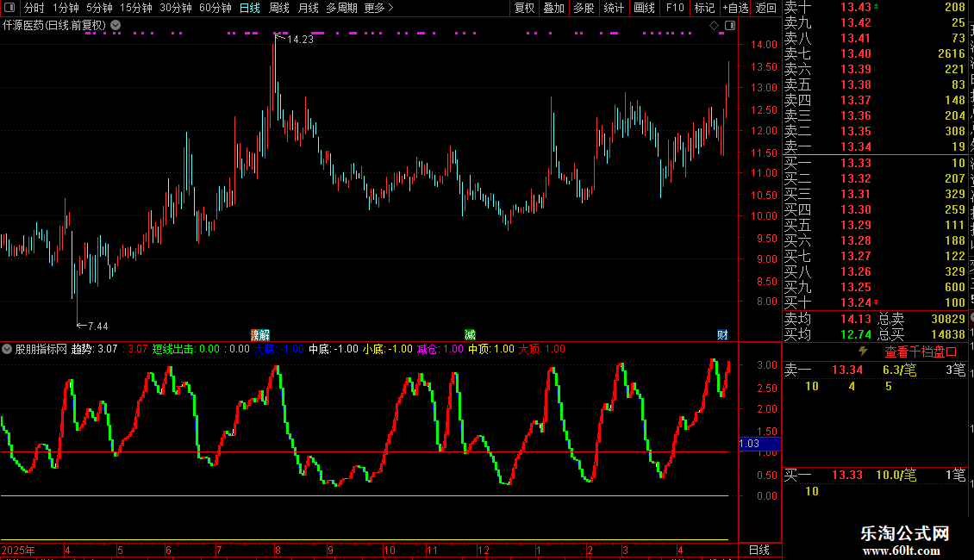The height and width of the screenshot is (560, 974).
Task: Click 买十 price 13.24
Action: pos(855,302)
